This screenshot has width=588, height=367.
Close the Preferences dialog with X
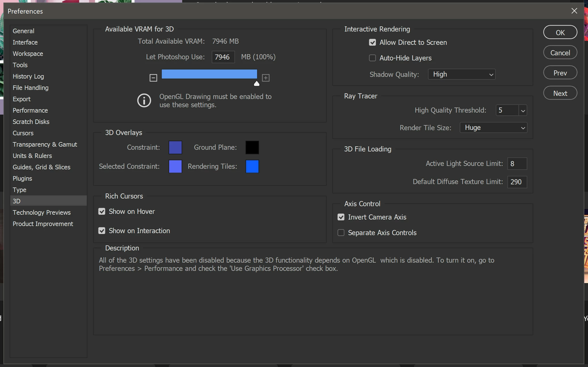pos(574,11)
